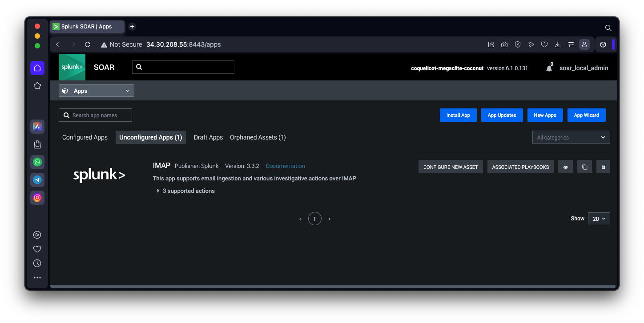Open the Easy Setup sliders icon

(x=571, y=44)
